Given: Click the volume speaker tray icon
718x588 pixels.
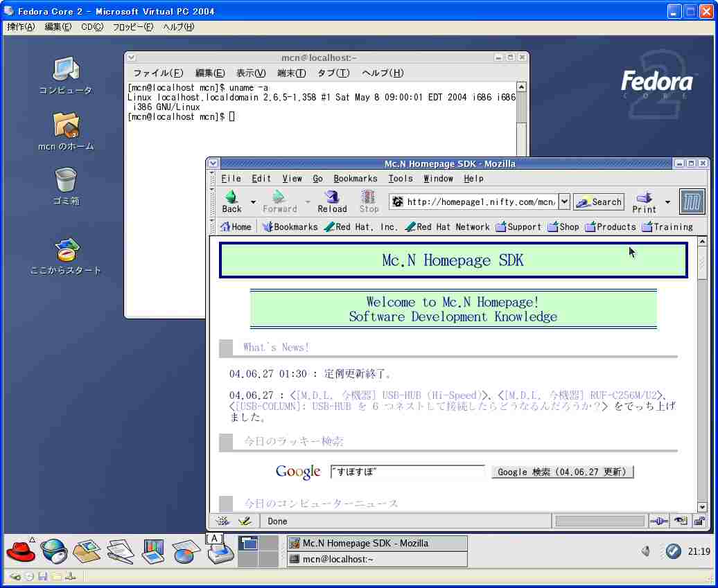Looking at the screenshot, I should point(646,551).
